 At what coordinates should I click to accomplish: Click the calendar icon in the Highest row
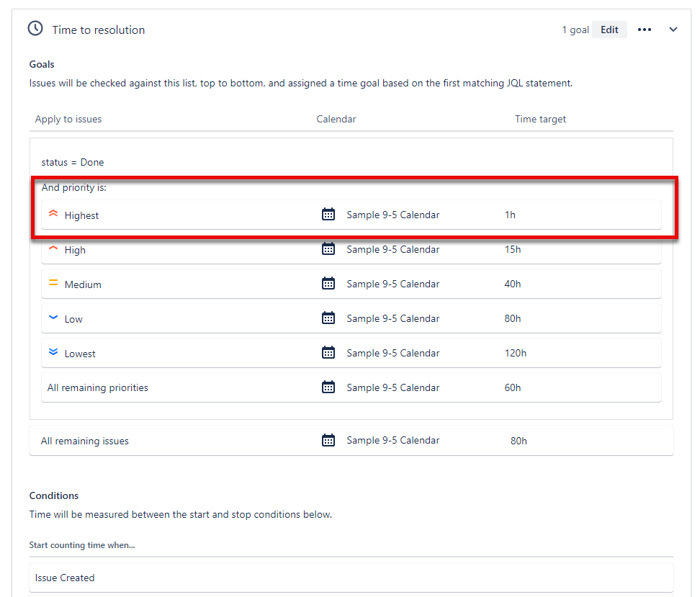pos(328,215)
